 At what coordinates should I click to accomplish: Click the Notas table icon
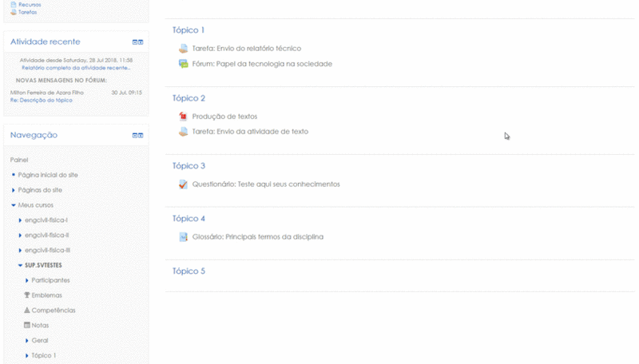(27, 326)
